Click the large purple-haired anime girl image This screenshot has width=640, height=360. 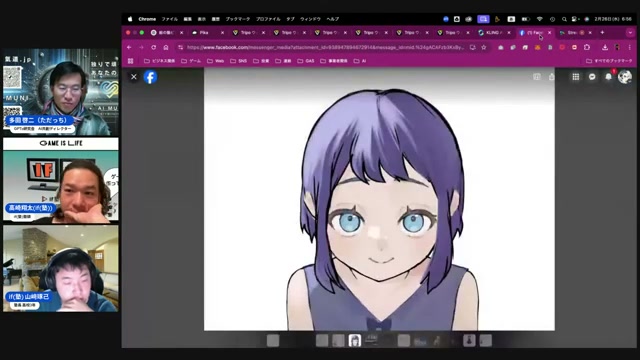[x=379, y=199]
